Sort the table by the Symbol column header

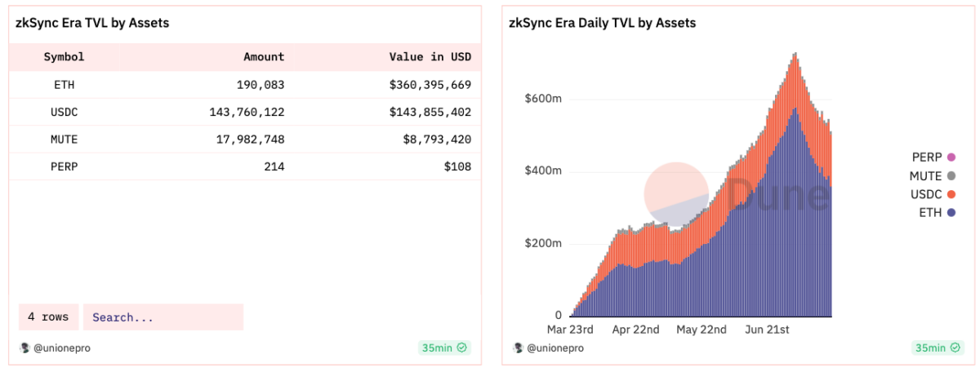tap(64, 57)
